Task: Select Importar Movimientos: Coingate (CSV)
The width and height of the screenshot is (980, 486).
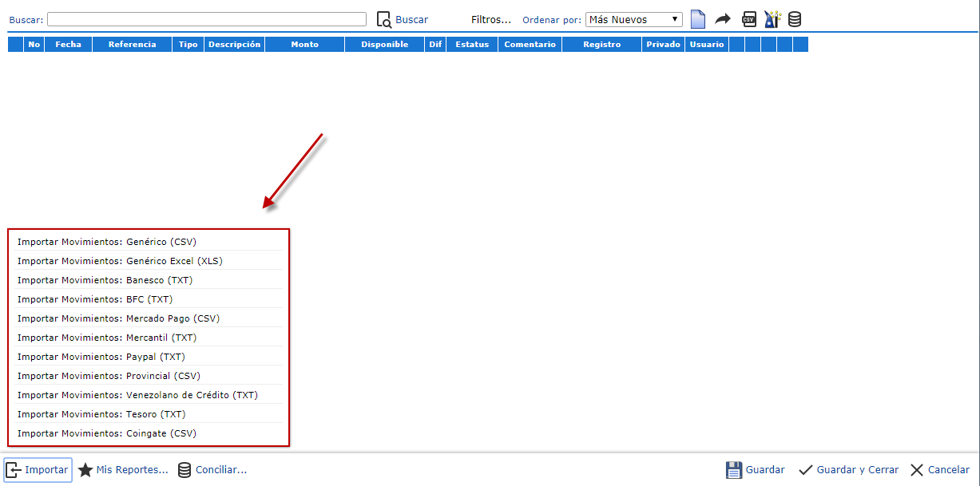Action: [148, 433]
